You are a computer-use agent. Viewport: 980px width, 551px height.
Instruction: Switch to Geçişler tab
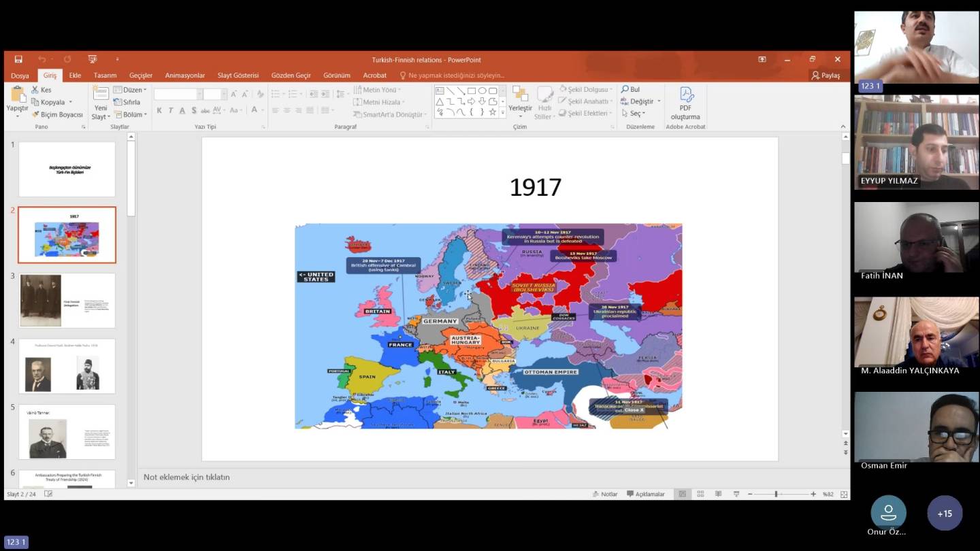pyautogui.click(x=141, y=76)
